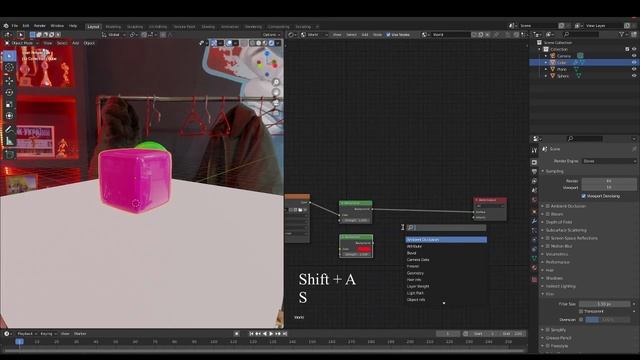640x360 pixels.
Task: Hide the Sphere object in outliner
Action: point(634,76)
